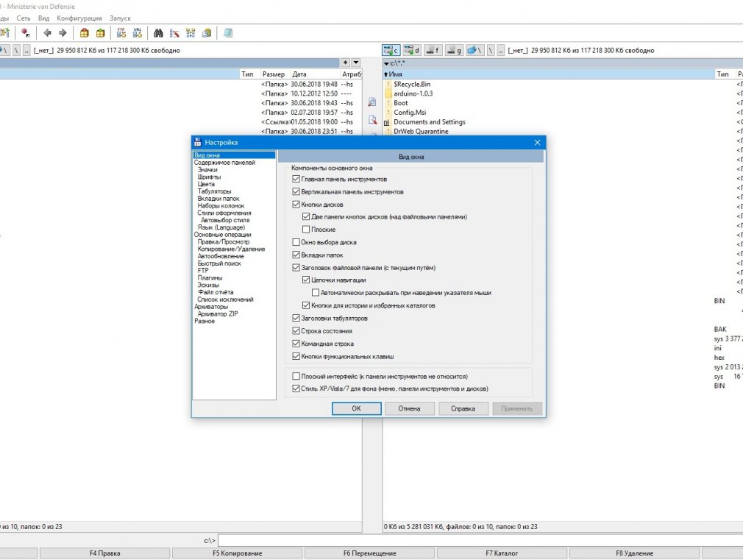Select the '$Recycle.Bin' folder row
The height and width of the screenshot is (560, 743).
412,84
